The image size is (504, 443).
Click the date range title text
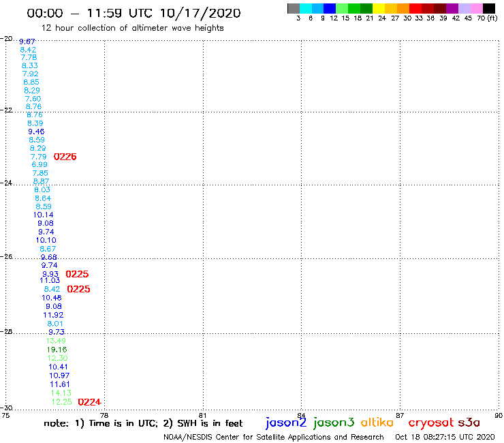(133, 13)
